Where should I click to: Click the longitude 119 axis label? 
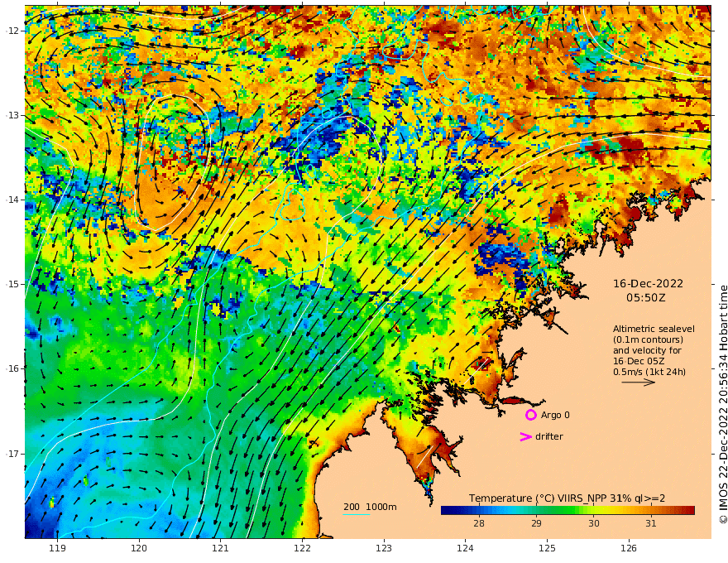tap(57, 548)
